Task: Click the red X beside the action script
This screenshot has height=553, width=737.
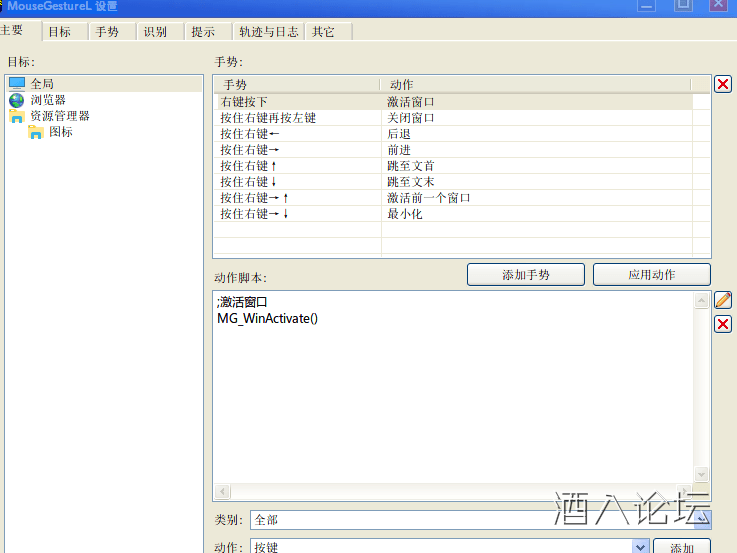Action: (x=723, y=324)
